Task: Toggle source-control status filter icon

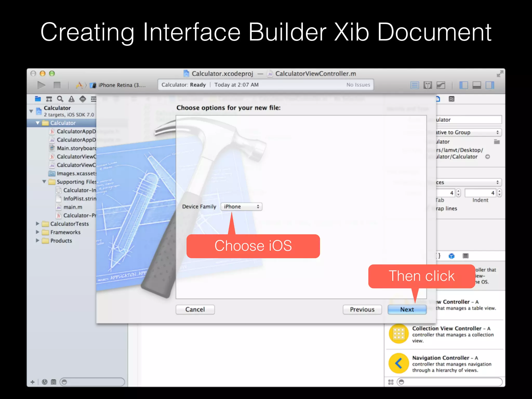Action: point(54,382)
